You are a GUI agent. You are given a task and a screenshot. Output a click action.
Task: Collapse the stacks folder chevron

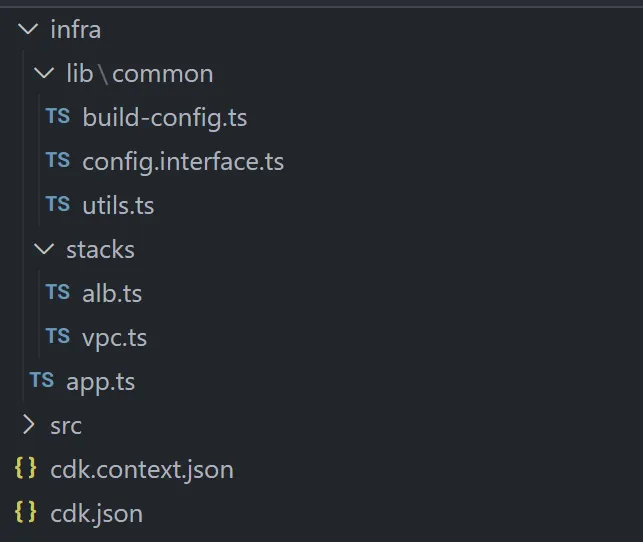tap(43, 249)
